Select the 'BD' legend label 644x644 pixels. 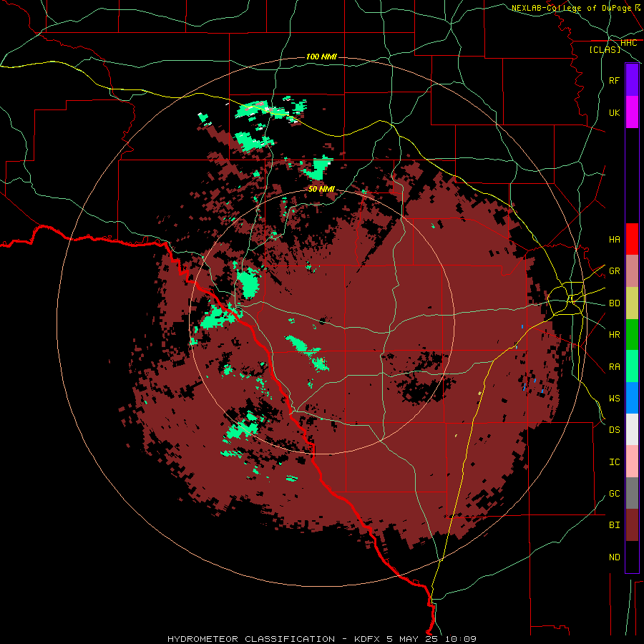614,303
